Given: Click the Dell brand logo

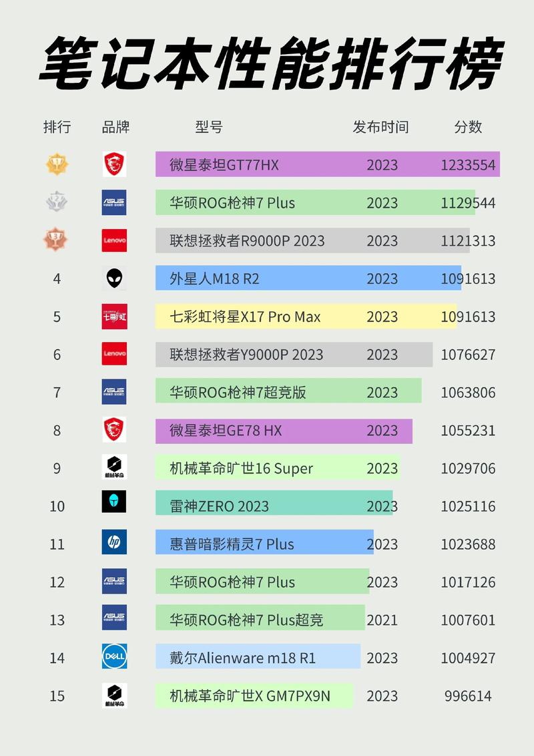Looking at the screenshot, I should click(114, 656).
